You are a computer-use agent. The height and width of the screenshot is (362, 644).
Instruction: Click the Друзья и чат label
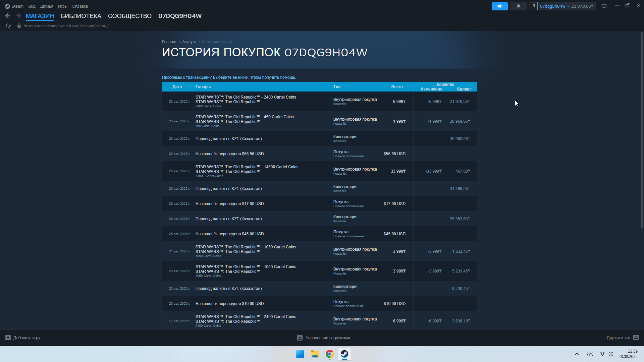point(619,338)
